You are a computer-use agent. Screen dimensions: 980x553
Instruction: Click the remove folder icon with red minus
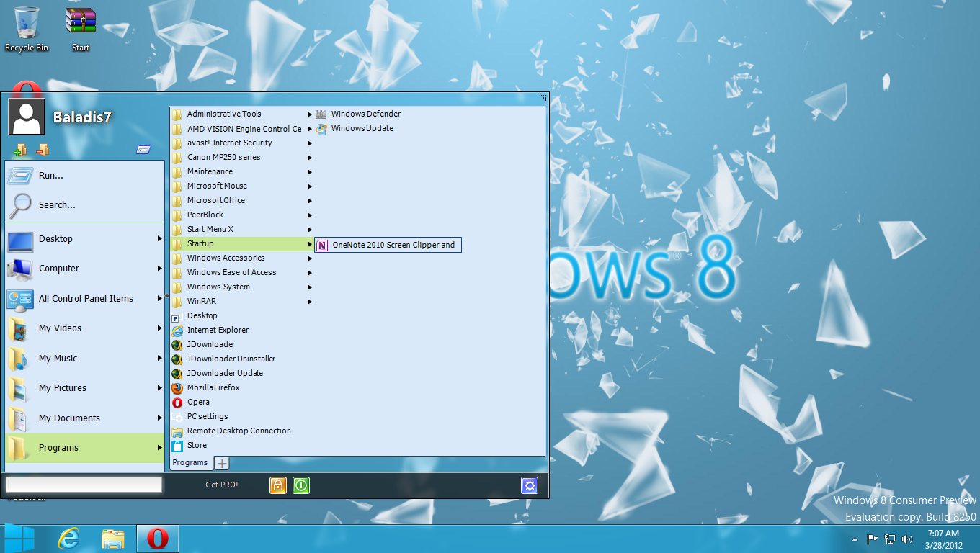pos(43,150)
